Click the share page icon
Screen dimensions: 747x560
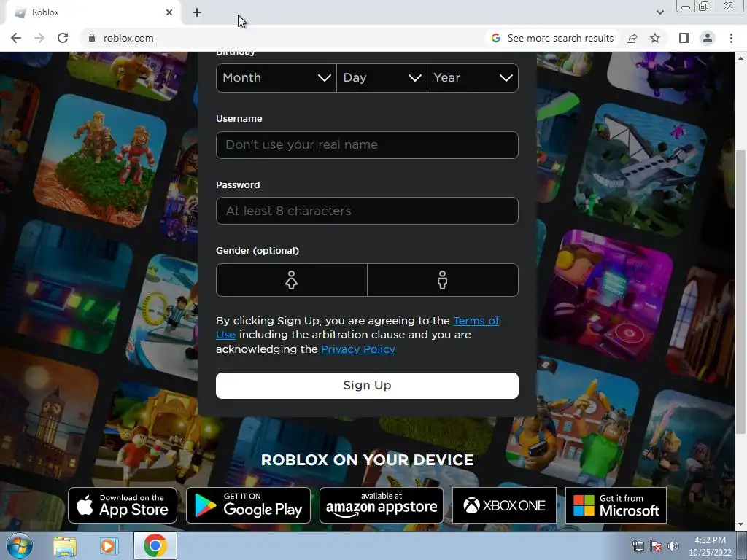coord(632,38)
